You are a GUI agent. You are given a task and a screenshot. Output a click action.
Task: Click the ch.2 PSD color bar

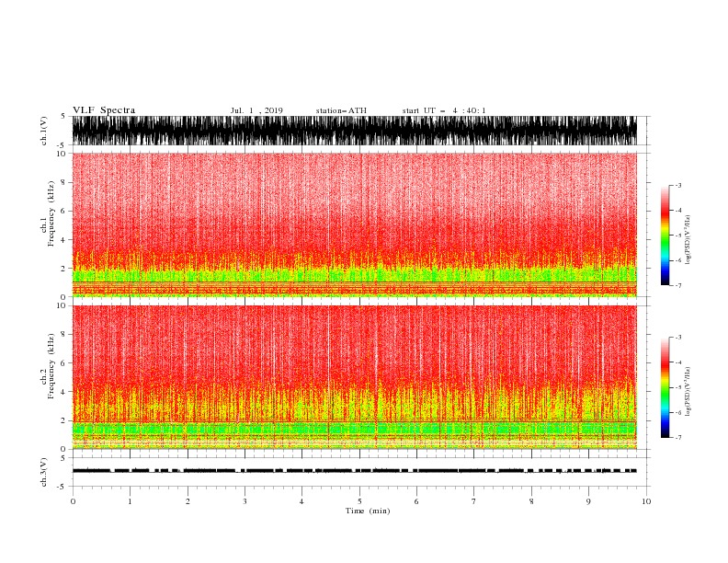coord(665,387)
